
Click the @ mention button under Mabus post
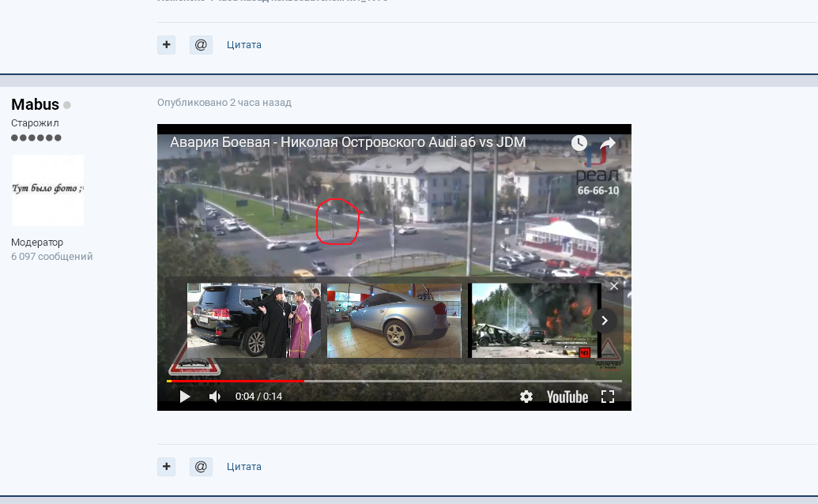pyautogui.click(x=201, y=466)
